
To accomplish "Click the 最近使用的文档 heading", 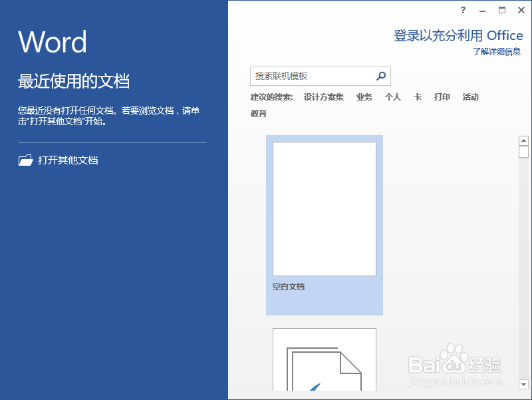I will coord(74,81).
